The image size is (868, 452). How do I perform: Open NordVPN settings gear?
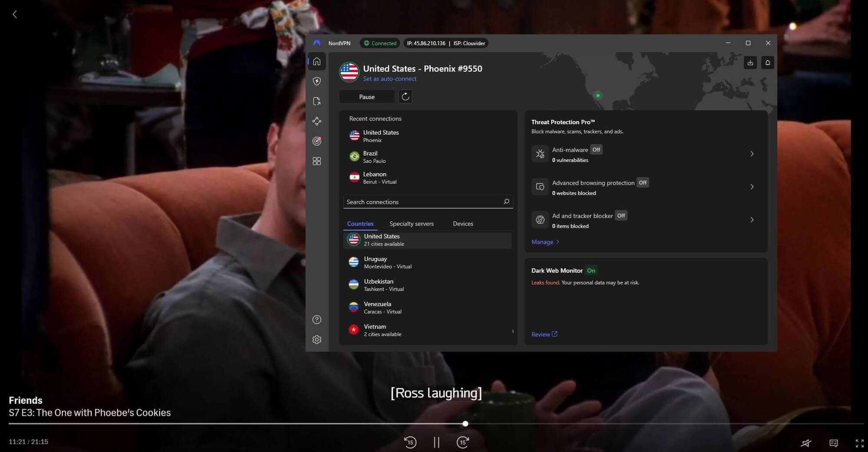coord(317,339)
